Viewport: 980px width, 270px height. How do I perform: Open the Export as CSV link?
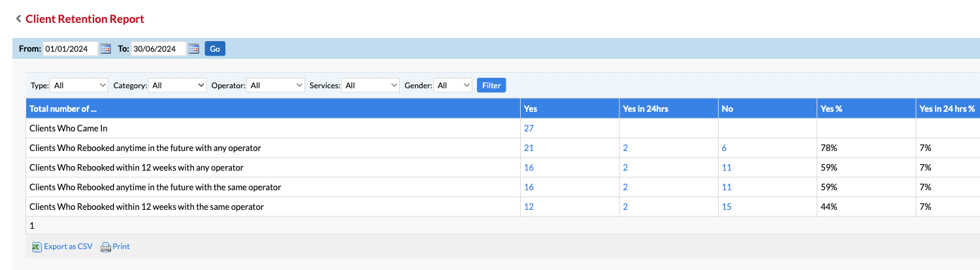tap(68, 246)
